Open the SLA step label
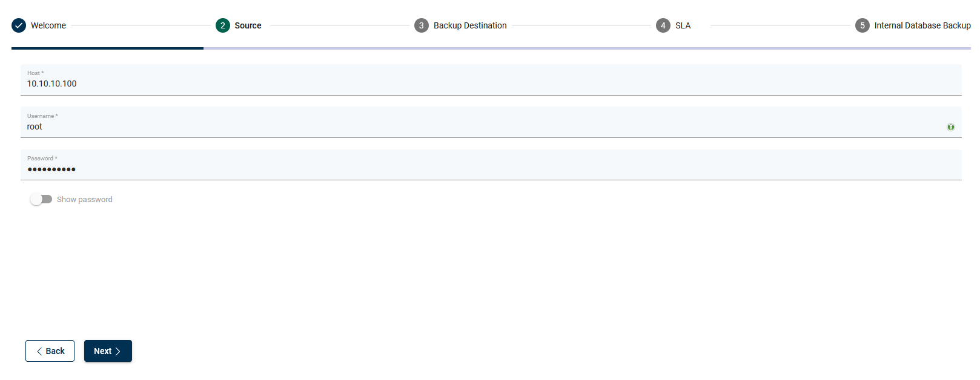Image resolution: width=980 pixels, height=380 pixels. tap(683, 25)
